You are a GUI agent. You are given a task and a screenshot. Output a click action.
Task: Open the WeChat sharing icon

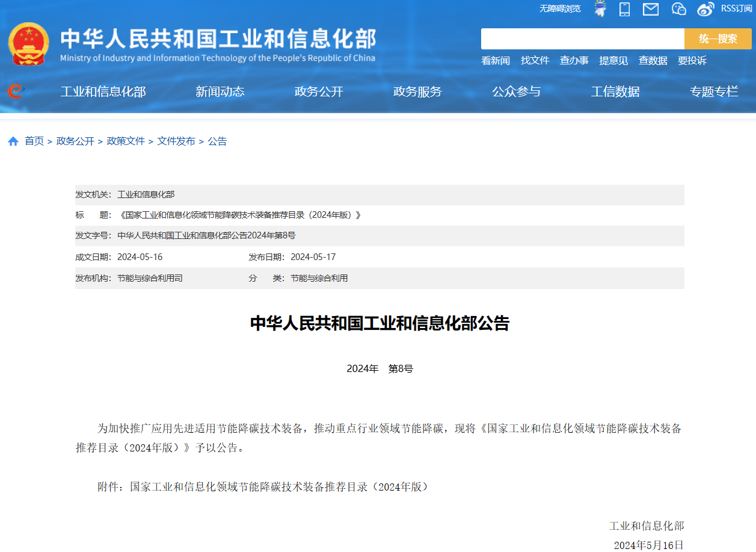pos(678,9)
